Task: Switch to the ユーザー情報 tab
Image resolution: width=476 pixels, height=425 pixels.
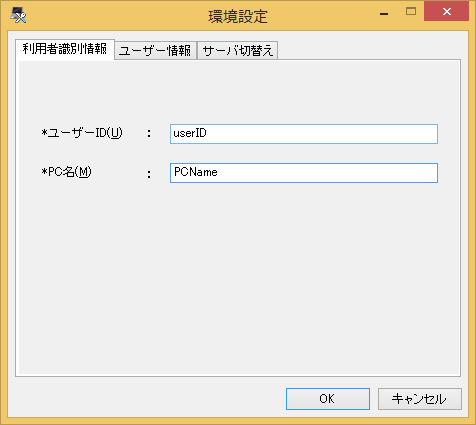Action: pos(155,51)
